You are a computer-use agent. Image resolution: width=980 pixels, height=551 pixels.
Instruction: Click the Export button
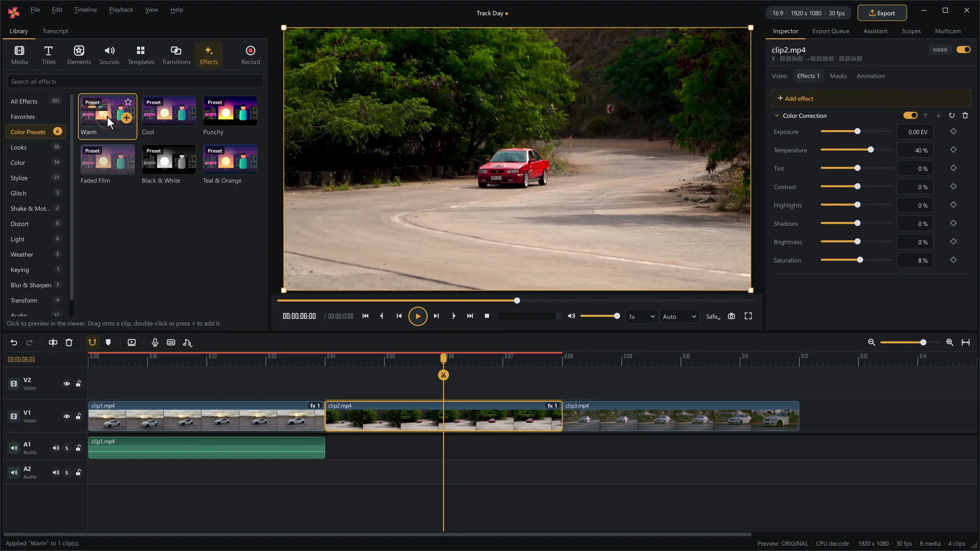(x=882, y=13)
